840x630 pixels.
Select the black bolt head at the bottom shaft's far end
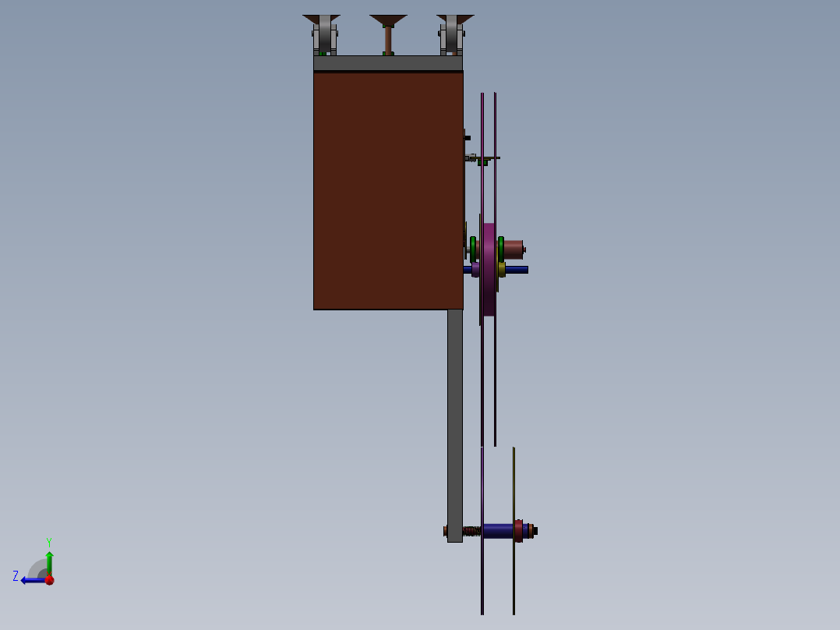coord(535,531)
